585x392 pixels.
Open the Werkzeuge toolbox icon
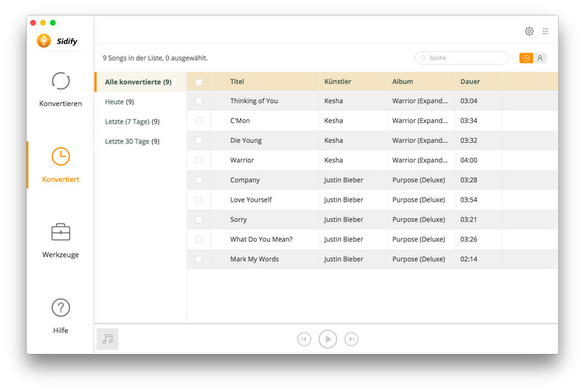pyautogui.click(x=61, y=232)
